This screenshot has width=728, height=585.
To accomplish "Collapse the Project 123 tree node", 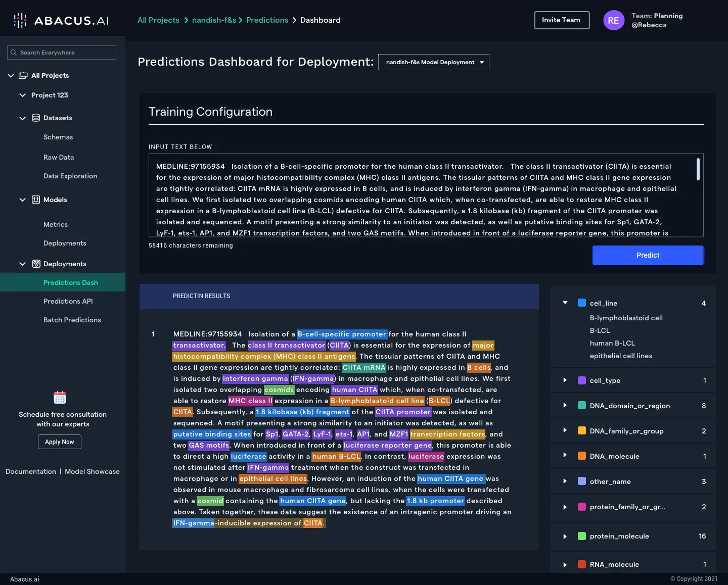I will click(22, 95).
